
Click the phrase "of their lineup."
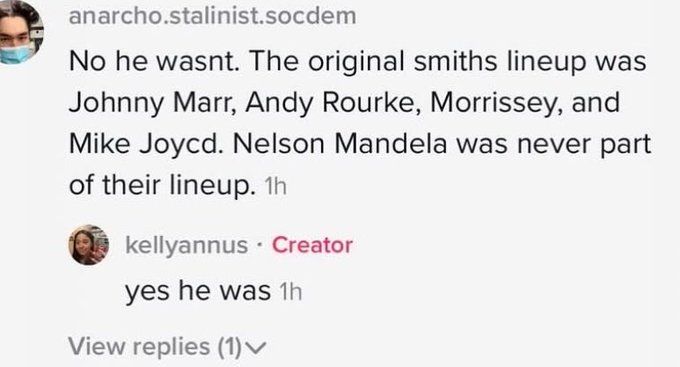pyautogui.click(x=162, y=185)
